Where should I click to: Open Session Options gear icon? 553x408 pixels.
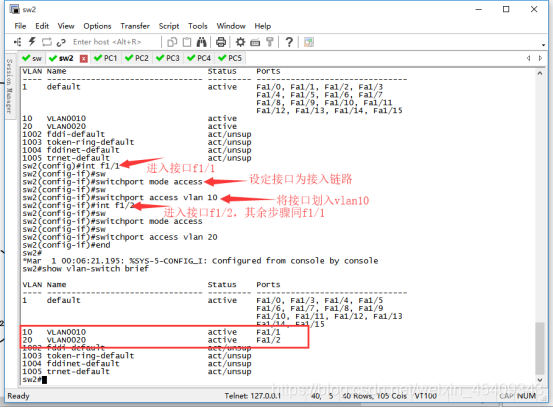[241, 42]
